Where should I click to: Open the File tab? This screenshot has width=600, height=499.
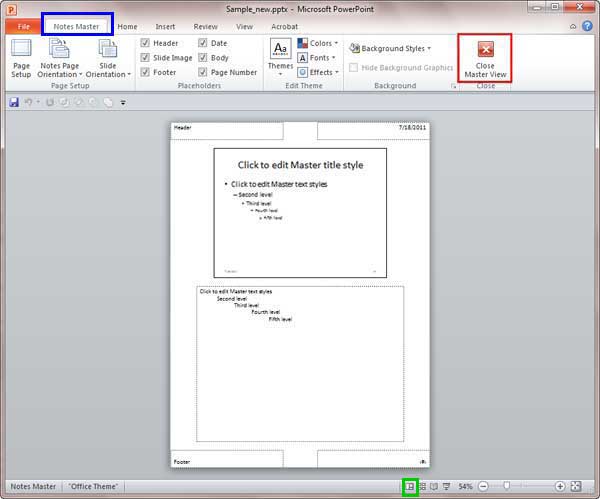[23, 26]
